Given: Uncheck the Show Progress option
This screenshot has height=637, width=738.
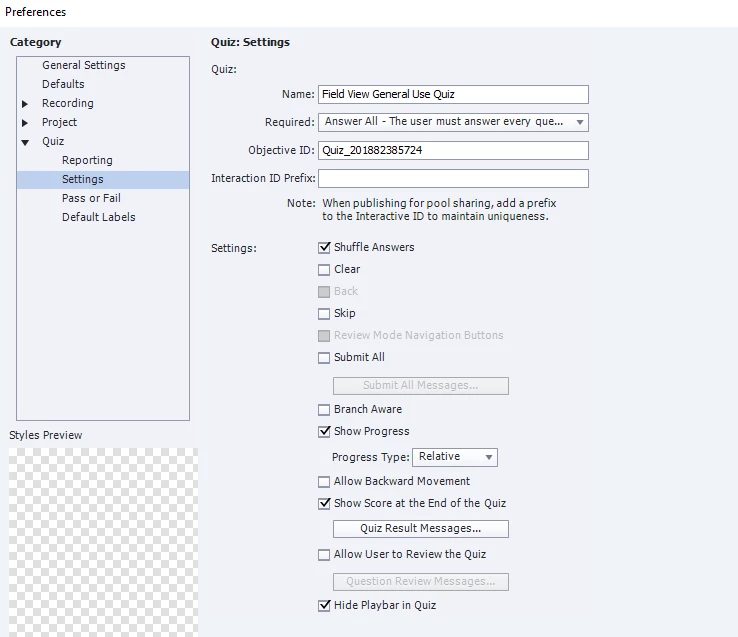Looking at the screenshot, I should tap(324, 432).
